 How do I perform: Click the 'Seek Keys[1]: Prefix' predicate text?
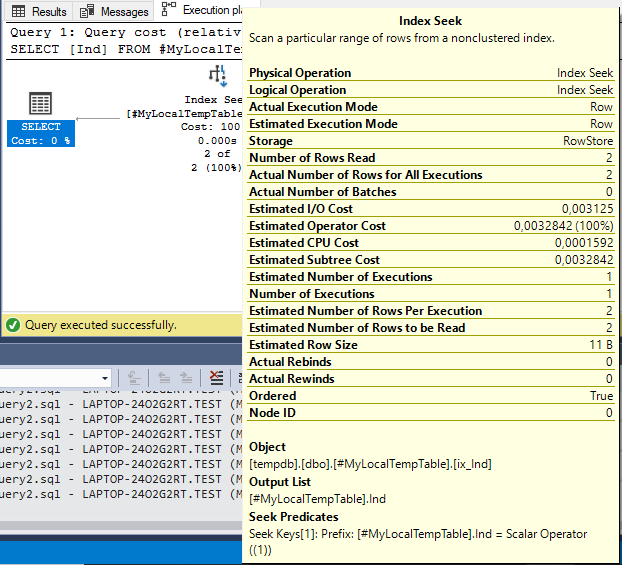[x=418, y=542]
